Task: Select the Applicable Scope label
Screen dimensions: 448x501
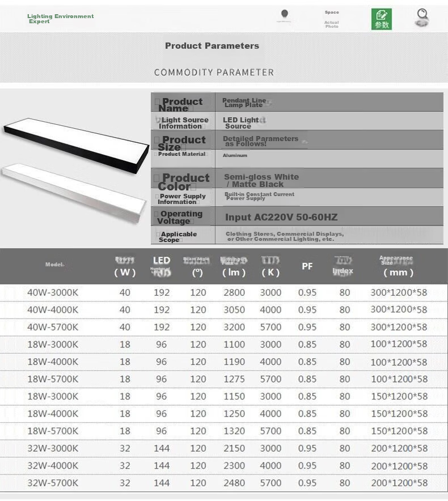Action: (x=177, y=237)
